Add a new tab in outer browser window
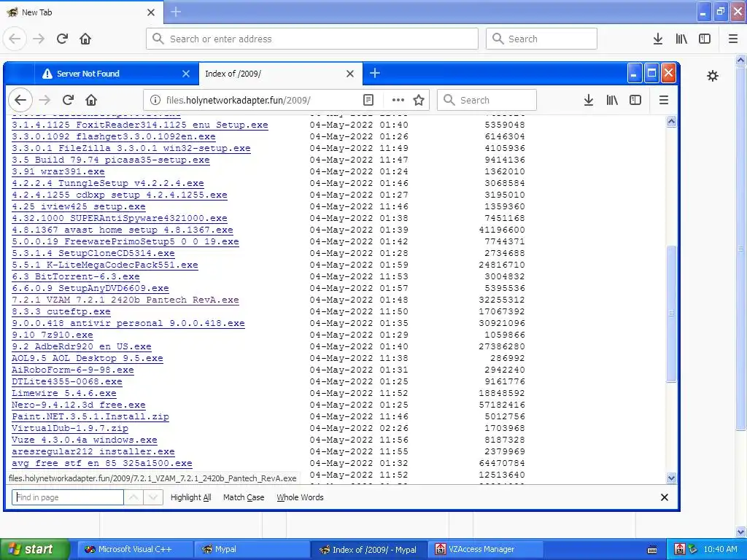747x560 pixels. pos(176,12)
